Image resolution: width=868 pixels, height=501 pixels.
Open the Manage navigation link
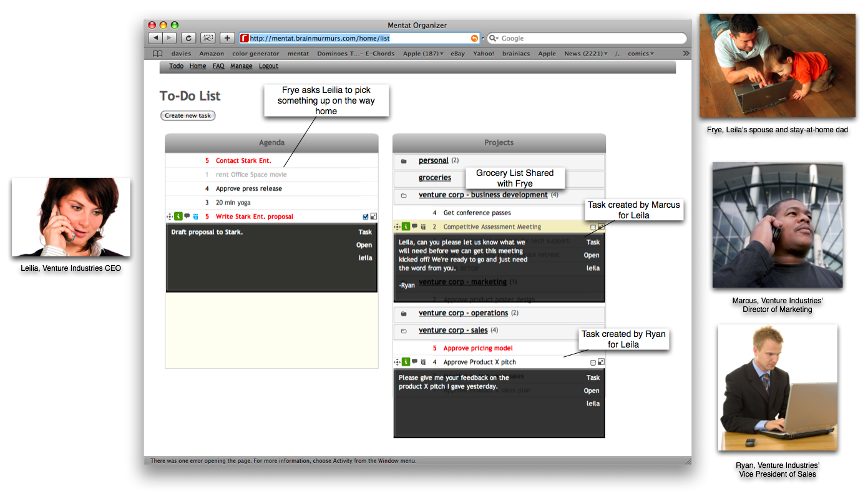point(241,66)
